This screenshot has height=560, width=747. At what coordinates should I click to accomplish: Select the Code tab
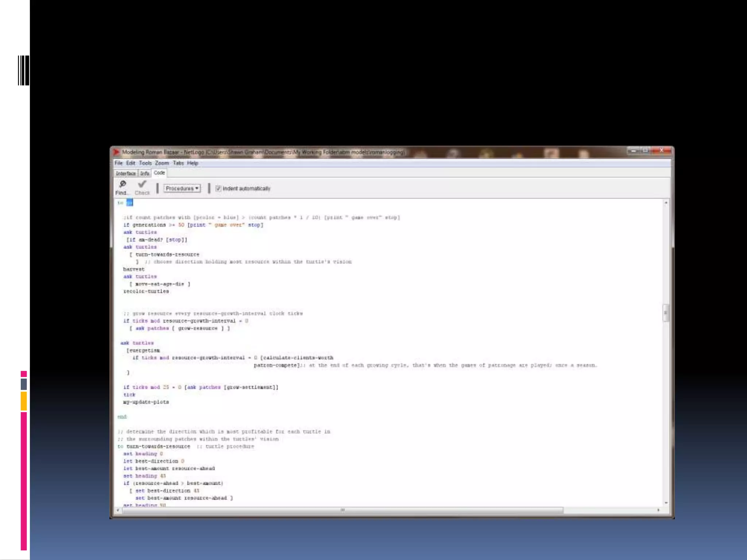[159, 173]
